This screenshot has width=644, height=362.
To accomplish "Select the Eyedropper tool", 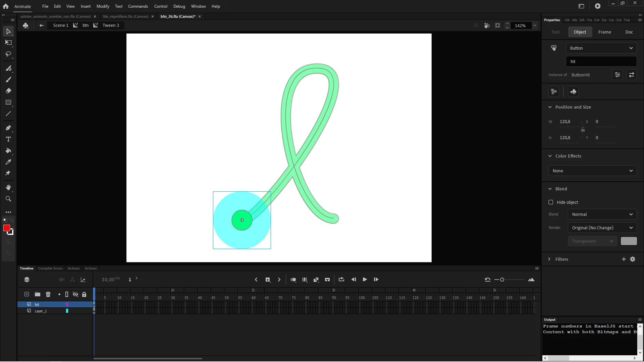I will (x=8, y=162).
